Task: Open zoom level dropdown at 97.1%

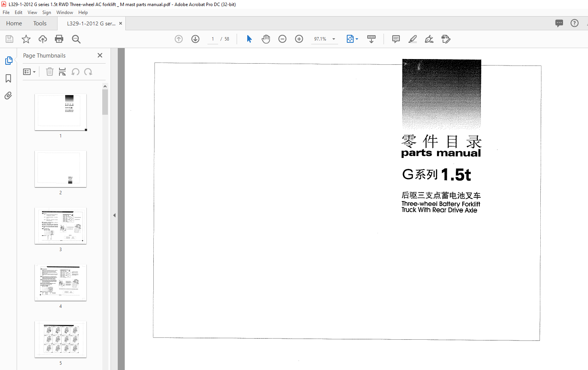Action: (x=334, y=39)
